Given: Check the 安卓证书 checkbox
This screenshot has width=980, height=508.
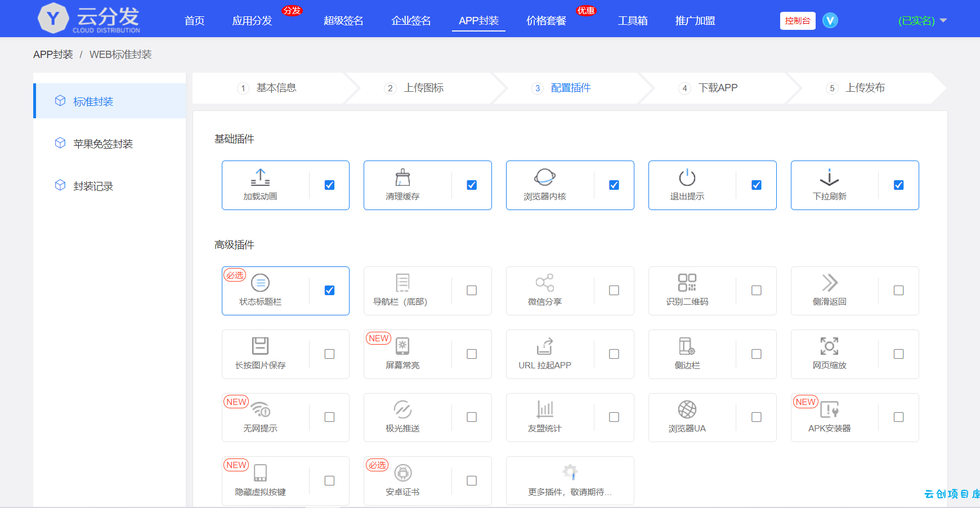Looking at the screenshot, I should (x=472, y=480).
